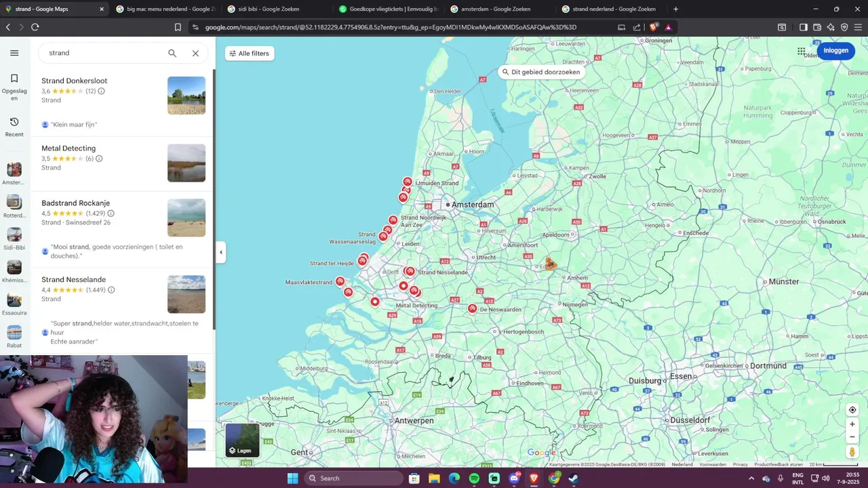Click the browser reload button

pos(35,27)
